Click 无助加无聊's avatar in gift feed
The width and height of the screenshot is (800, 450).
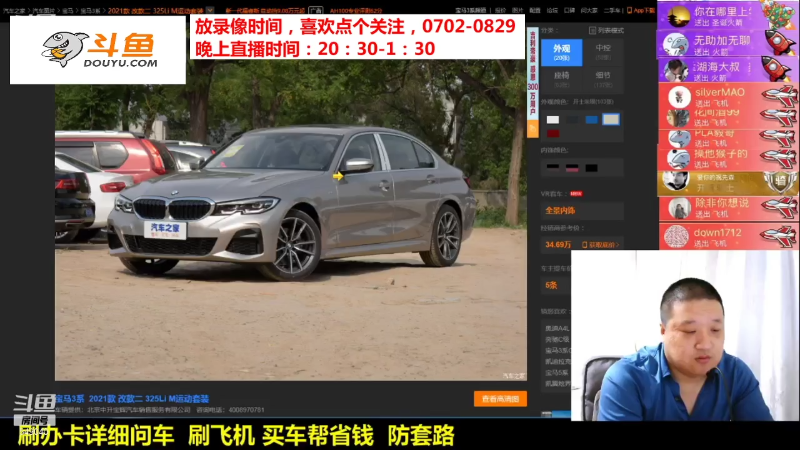pyautogui.click(x=676, y=43)
